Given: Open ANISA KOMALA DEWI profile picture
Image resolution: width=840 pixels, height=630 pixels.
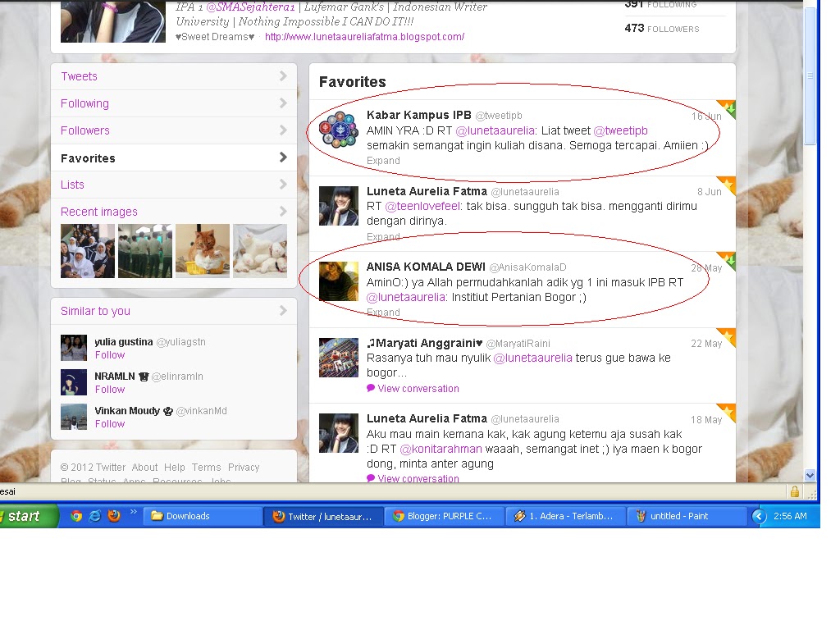Looking at the screenshot, I should (x=339, y=281).
